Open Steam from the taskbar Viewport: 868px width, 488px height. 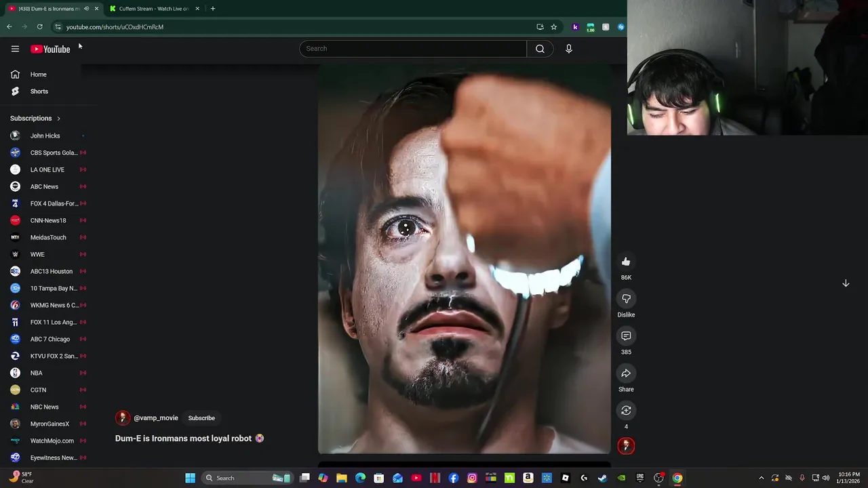click(x=602, y=478)
